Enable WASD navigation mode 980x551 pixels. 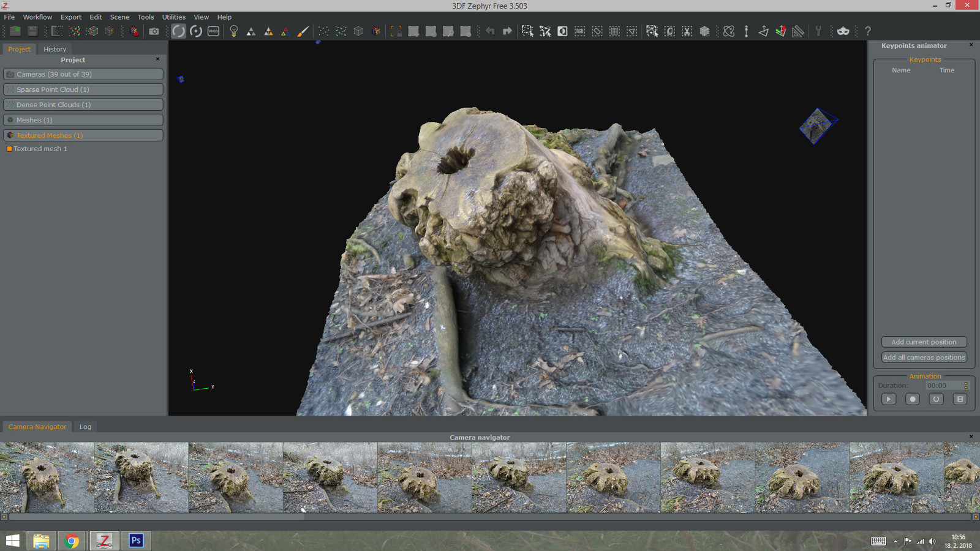coord(213,31)
